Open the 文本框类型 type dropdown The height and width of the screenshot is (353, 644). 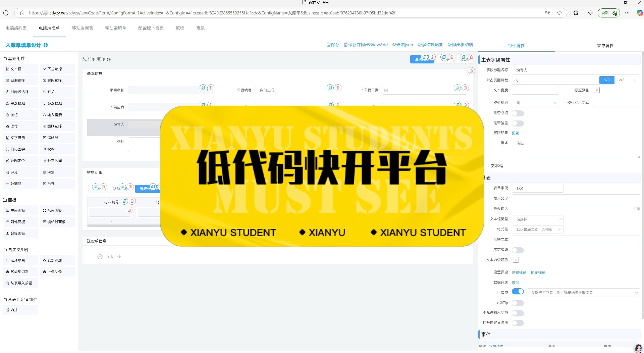tap(538, 219)
